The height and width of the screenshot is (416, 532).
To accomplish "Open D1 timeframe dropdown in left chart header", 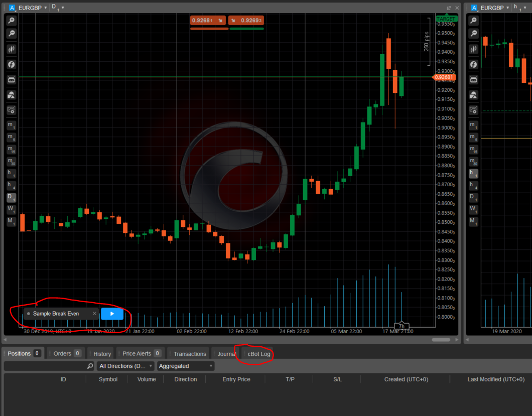I will point(58,8).
